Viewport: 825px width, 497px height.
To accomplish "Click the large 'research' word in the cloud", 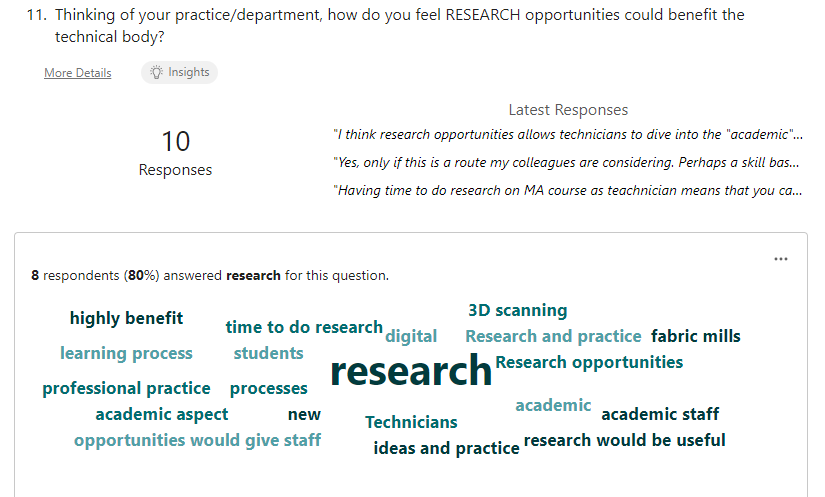I will (x=411, y=371).
